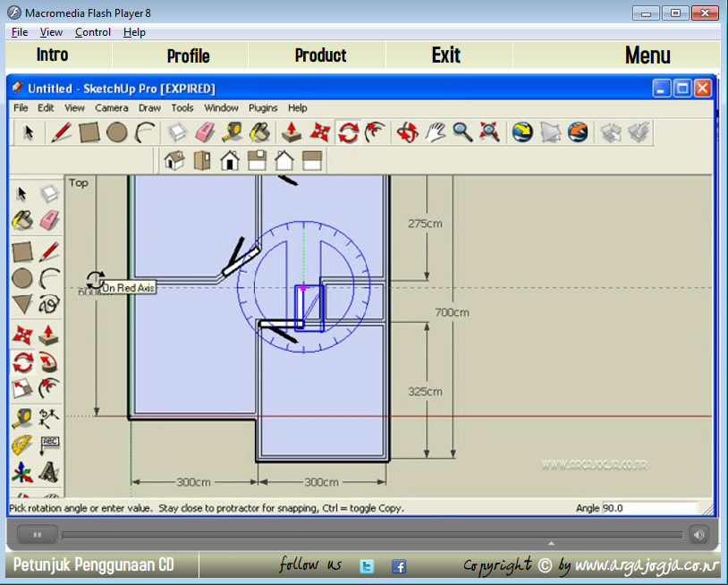Choose the Zoom magnifier tool
Screen dimensions: 728x585
(462, 132)
